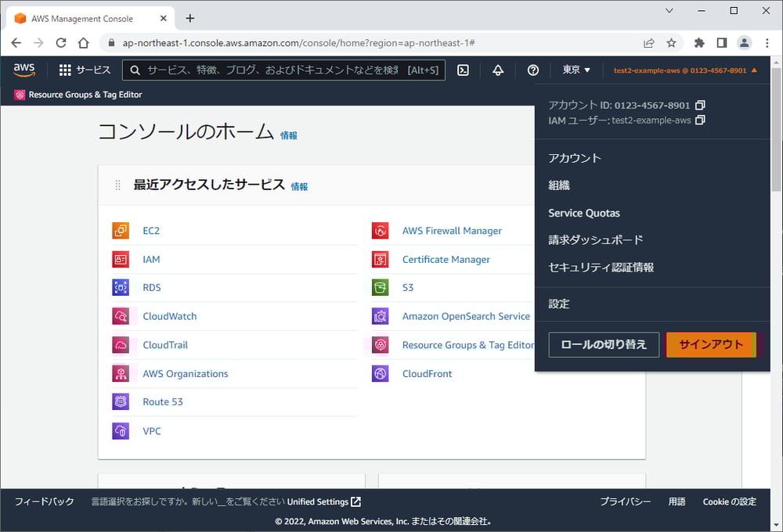Open the CloudFront service icon
Screen dimensions: 783x532
click(x=380, y=373)
